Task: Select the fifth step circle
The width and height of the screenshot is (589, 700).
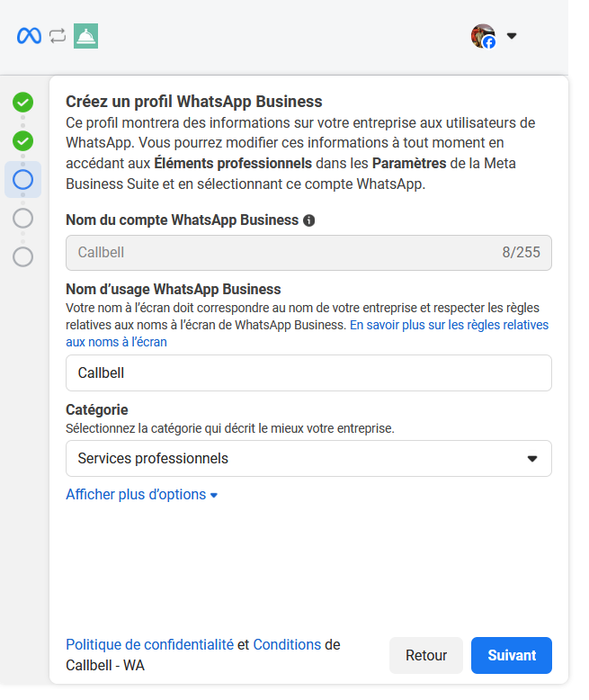Action: pos(22,256)
